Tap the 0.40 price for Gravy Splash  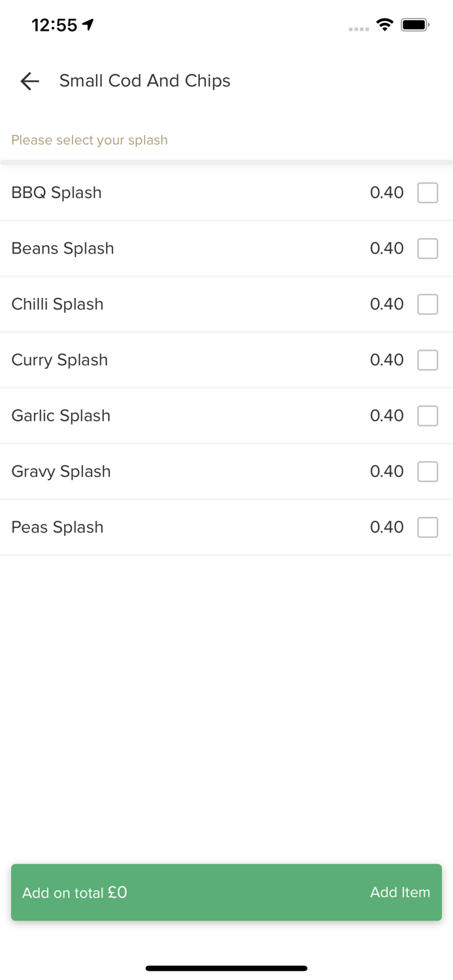387,471
